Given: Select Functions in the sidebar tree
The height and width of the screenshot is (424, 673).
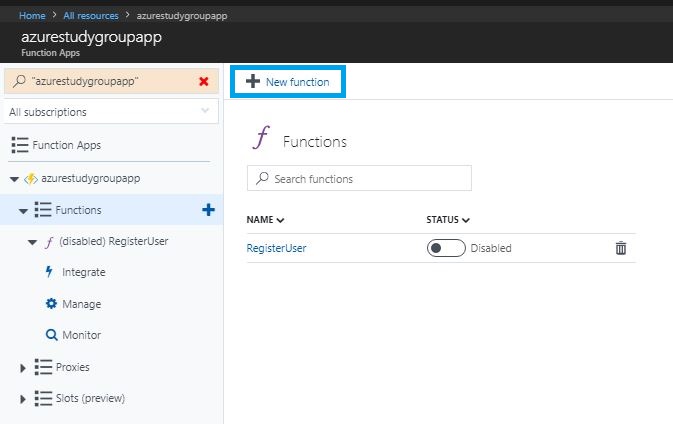Looking at the screenshot, I should [x=79, y=210].
